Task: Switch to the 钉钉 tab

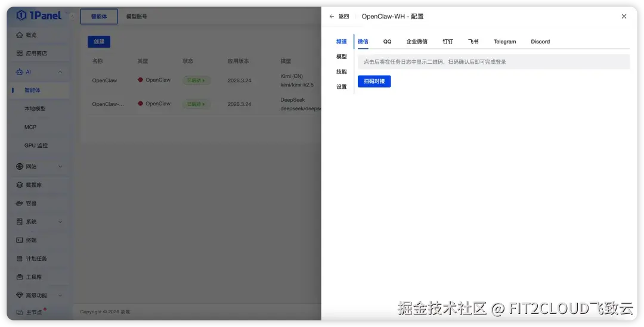Action: coord(448,42)
